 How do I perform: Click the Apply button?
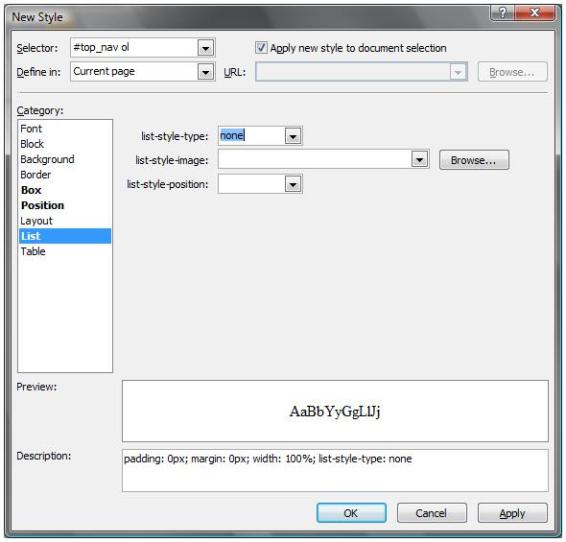pyautogui.click(x=513, y=513)
